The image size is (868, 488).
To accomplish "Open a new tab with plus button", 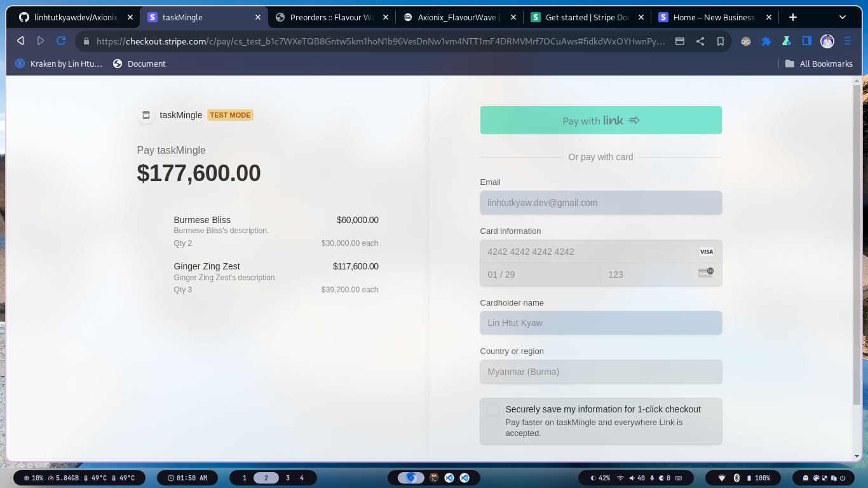I will (793, 17).
